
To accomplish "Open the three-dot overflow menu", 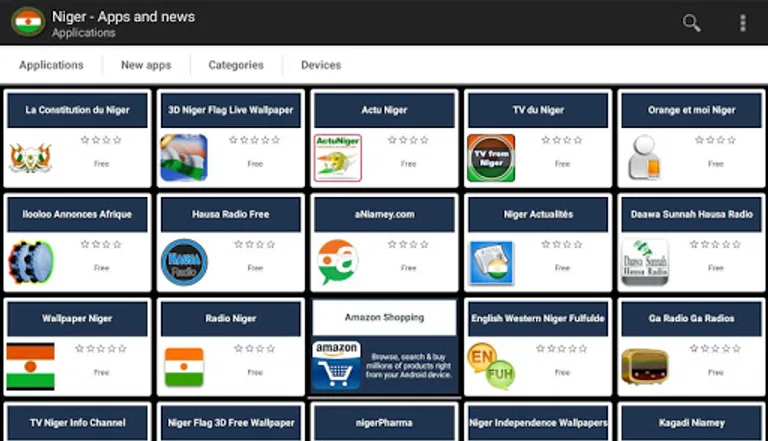I will click(743, 23).
